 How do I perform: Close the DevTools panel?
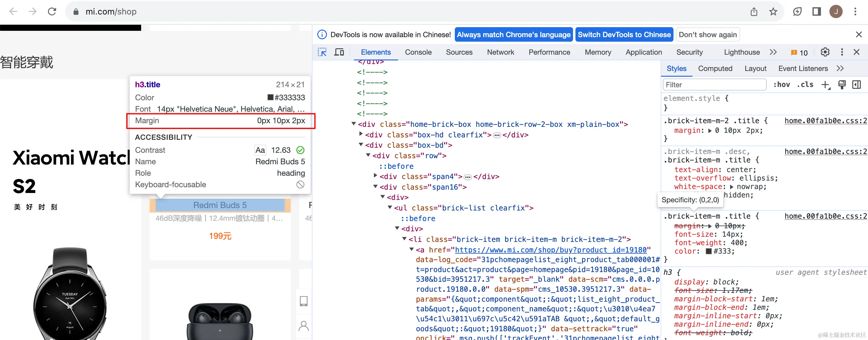(857, 52)
